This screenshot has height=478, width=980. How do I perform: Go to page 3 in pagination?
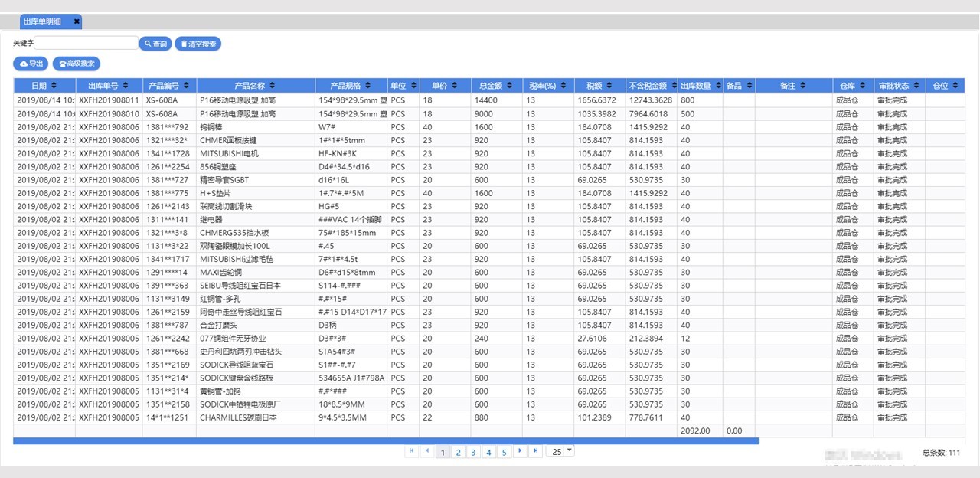click(x=473, y=452)
